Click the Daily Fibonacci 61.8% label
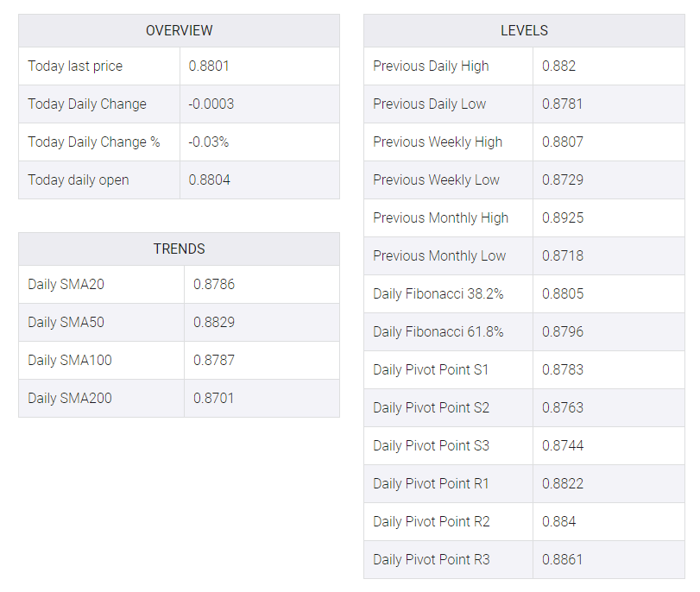The height and width of the screenshot is (592, 700). tap(438, 331)
